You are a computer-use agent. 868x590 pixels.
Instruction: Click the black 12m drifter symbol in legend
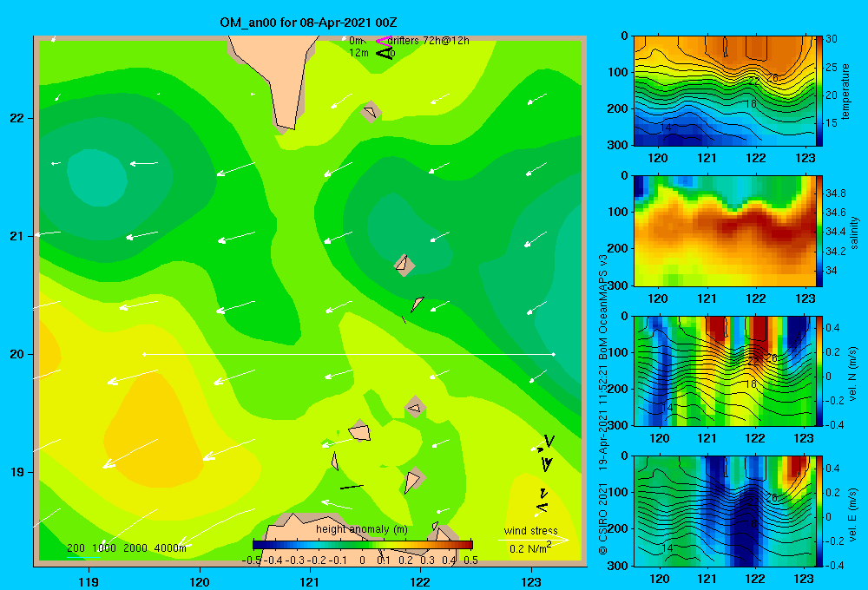pos(384,53)
